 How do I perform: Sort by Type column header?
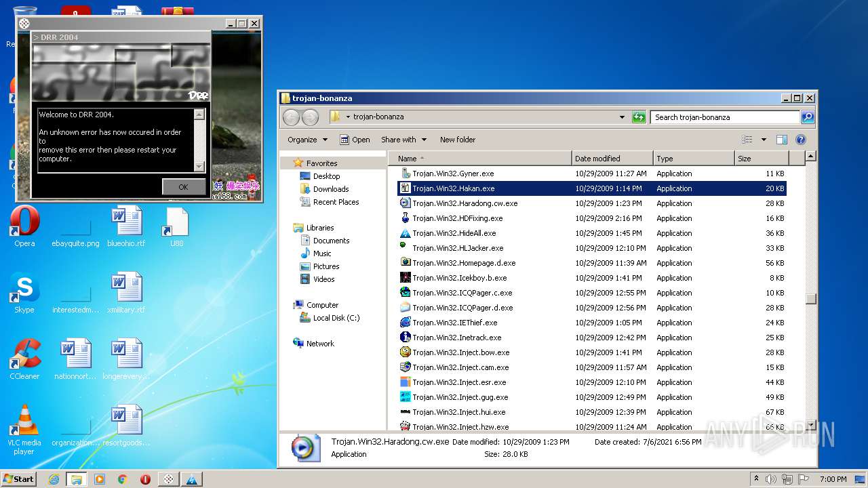[x=694, y=159]
